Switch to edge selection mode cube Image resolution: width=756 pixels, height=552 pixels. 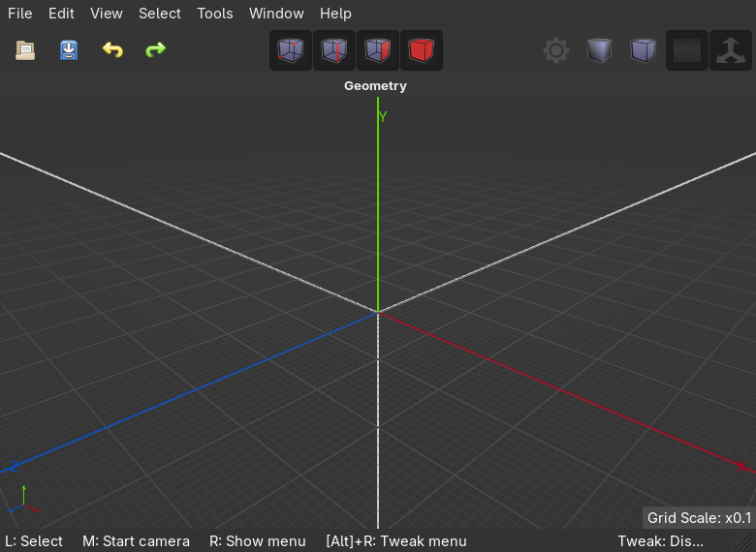(x=333, y=50)
